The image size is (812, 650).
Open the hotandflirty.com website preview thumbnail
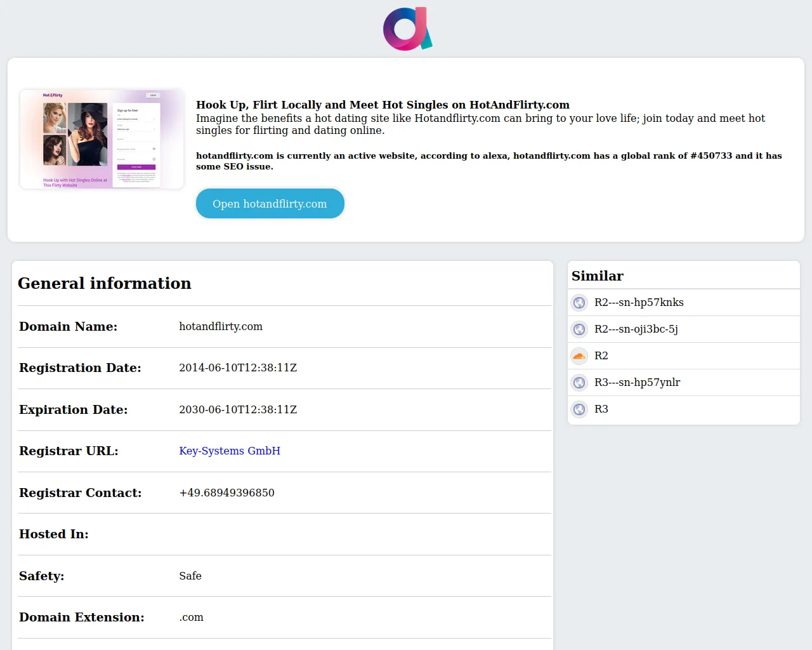pos(102,139)
